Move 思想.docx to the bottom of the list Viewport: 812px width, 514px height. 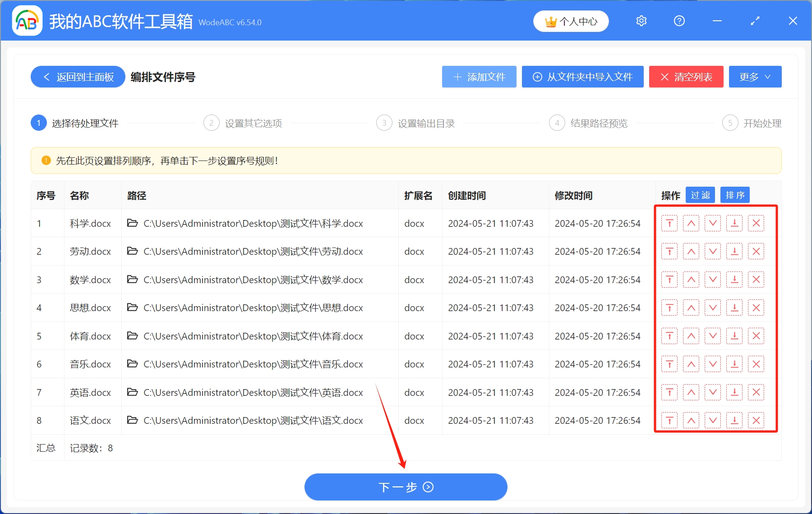click(x=734, y=307)
